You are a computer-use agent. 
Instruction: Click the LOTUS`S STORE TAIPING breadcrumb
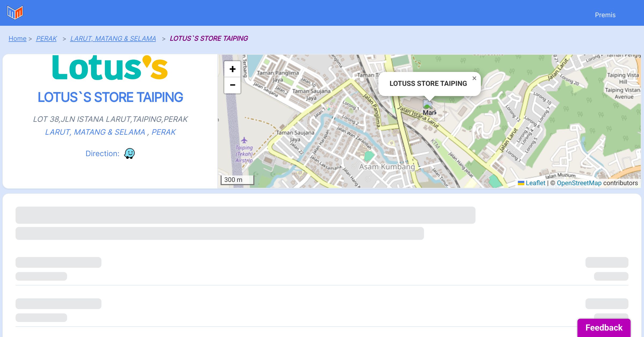click(x=209, y=39)
